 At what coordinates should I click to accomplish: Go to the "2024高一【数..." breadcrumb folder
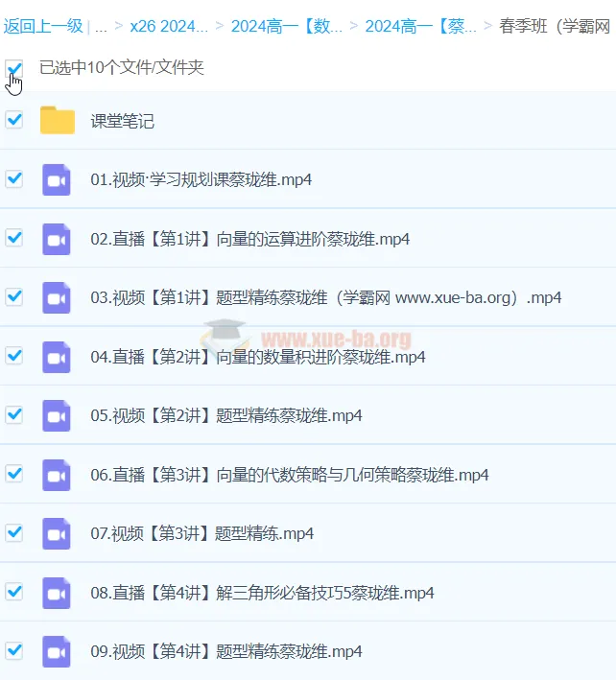click(x=286, y=26)
